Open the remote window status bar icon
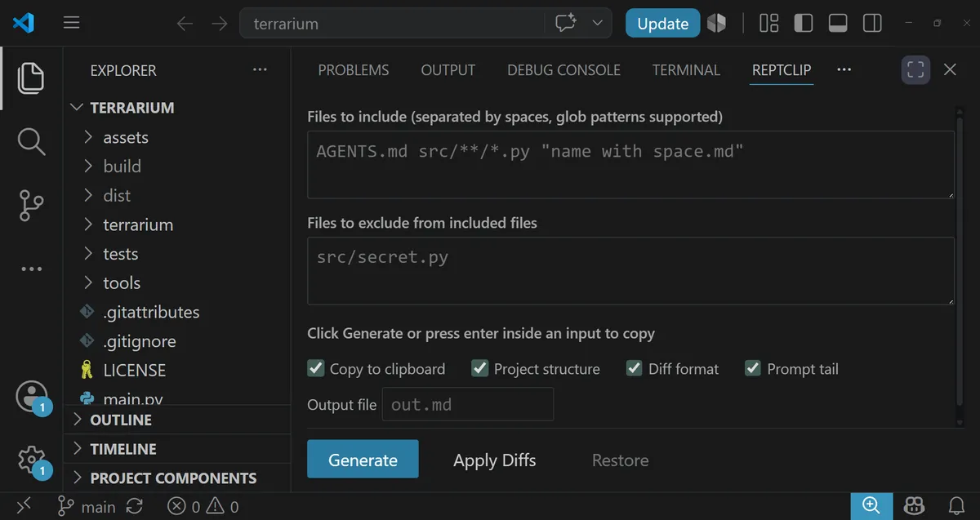Image resolution: width=980 pixels, height=520 pixels. click(24, 507)
